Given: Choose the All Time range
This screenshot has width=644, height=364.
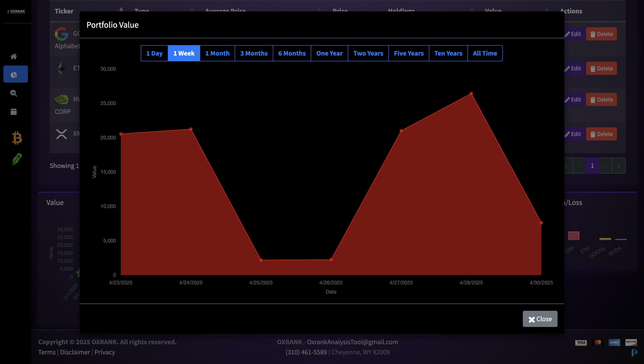Looking at the screenshot, I should (x=485, y=53).
